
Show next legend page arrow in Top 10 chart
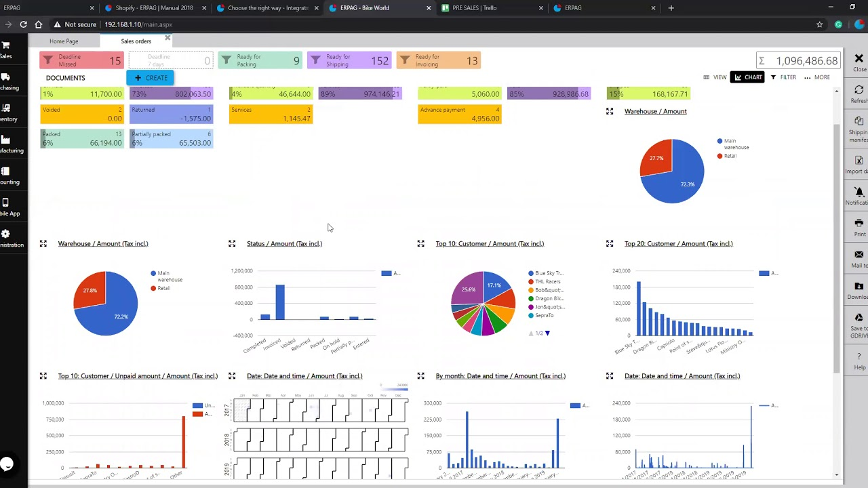click(x=547, y=333)
